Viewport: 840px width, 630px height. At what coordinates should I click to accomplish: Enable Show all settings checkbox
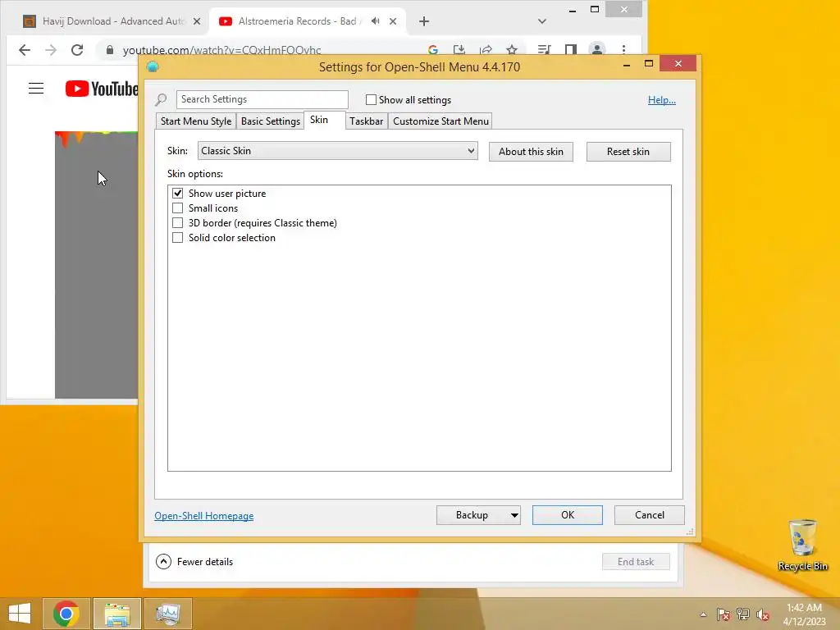click(371, 99)
